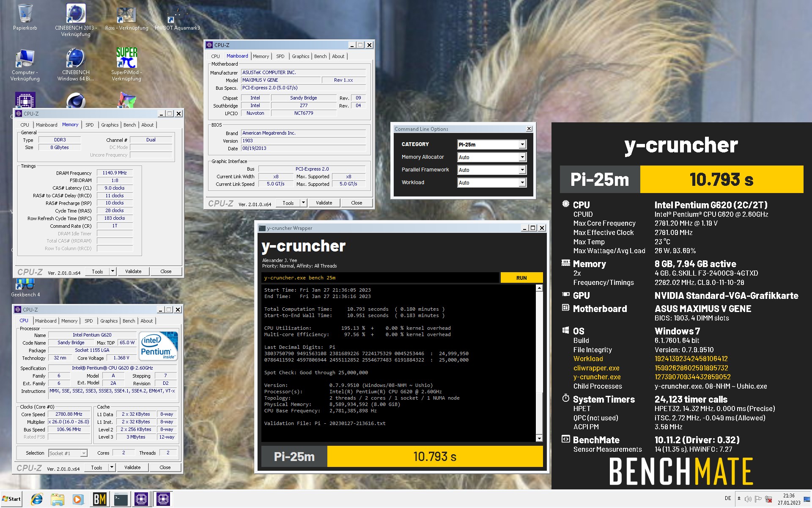Open About tab in Mainboard CPU-Z window
Viewport: 812px width, 508px height.
[x=338, y=56]
